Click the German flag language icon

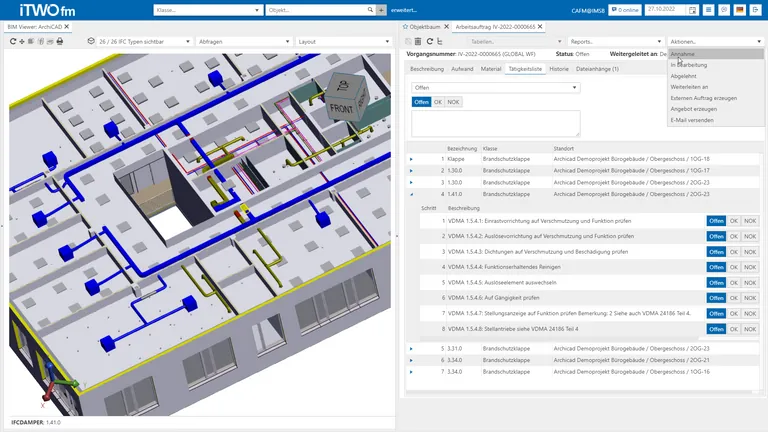click(x=739, y=9)
